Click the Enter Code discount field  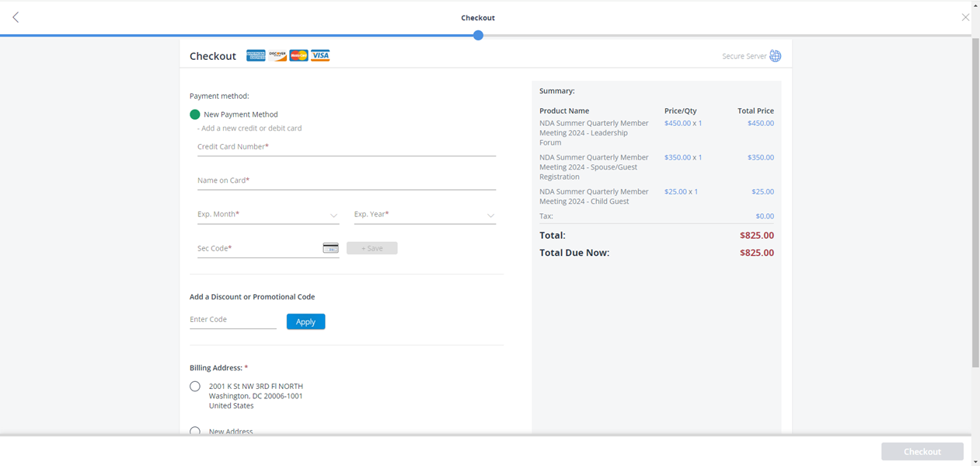pyautogui.click(x=232, y=320)
